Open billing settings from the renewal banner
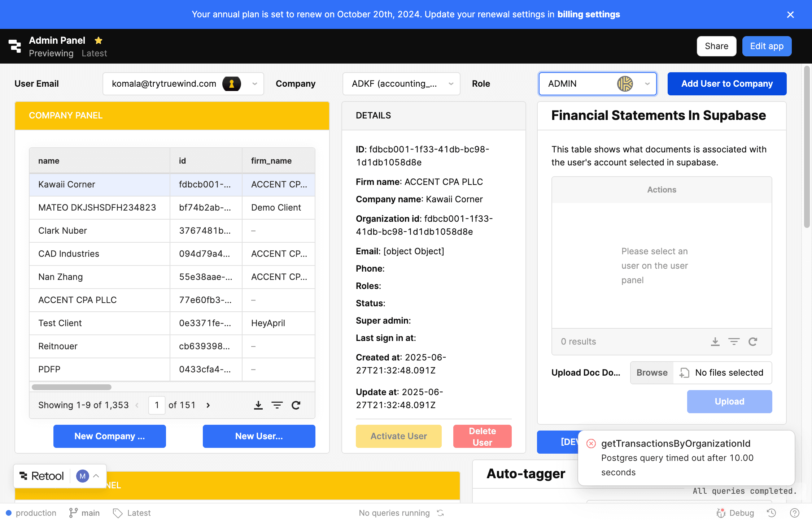The height and width of the screenshot is (523, 812). point(588,14)
